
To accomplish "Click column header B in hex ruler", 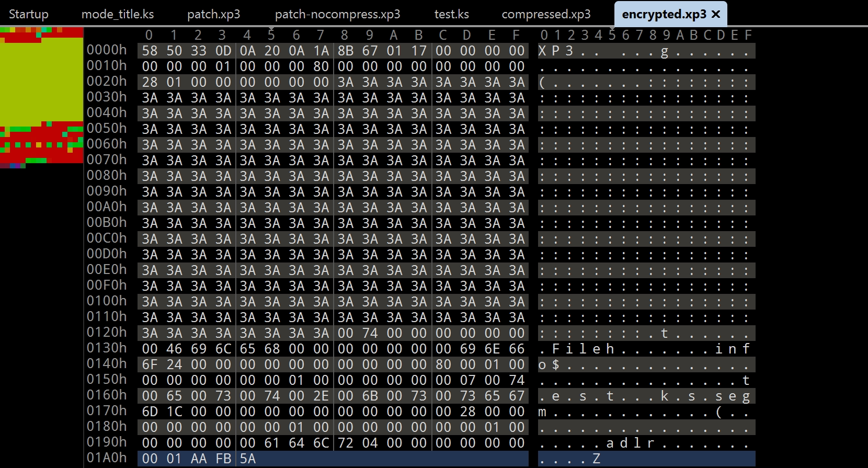I will (418, 35).
